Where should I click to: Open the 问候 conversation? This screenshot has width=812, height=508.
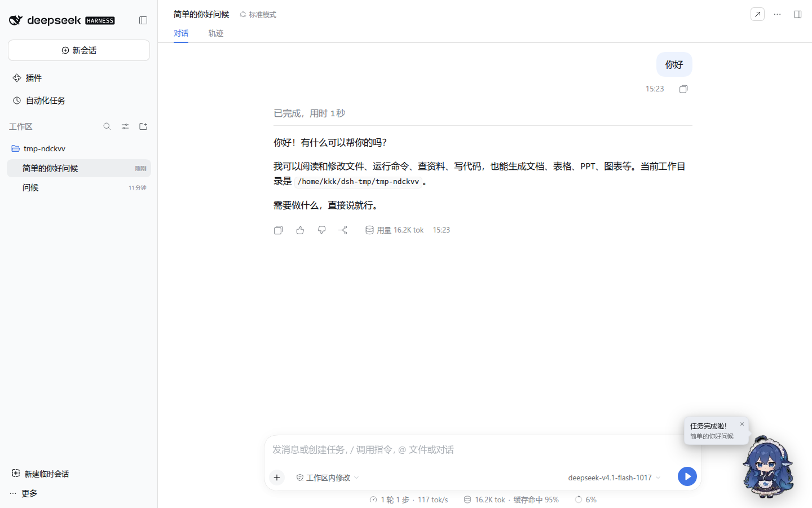[79, 187]
